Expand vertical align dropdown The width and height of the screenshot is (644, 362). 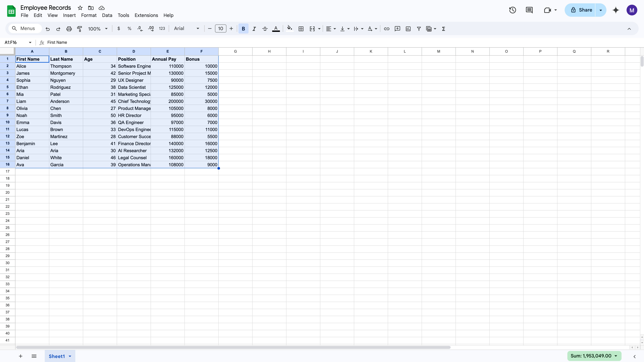(348, 29)
